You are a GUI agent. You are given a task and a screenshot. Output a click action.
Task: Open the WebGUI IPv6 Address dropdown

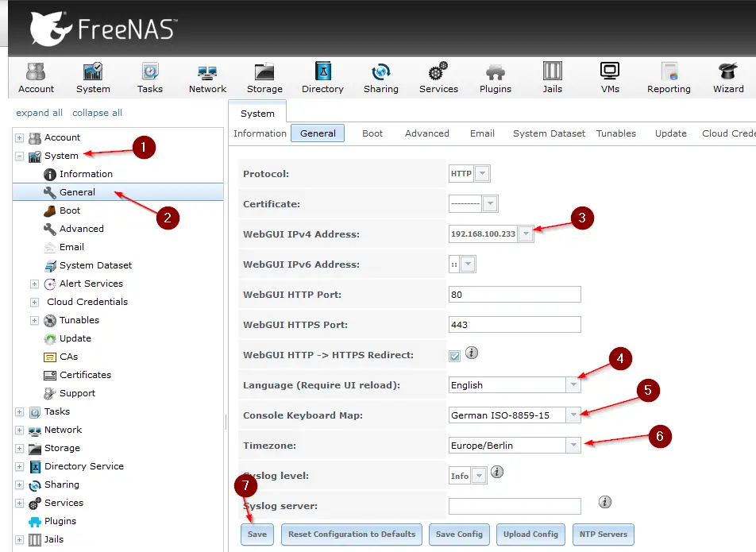[x=468, y=264]
